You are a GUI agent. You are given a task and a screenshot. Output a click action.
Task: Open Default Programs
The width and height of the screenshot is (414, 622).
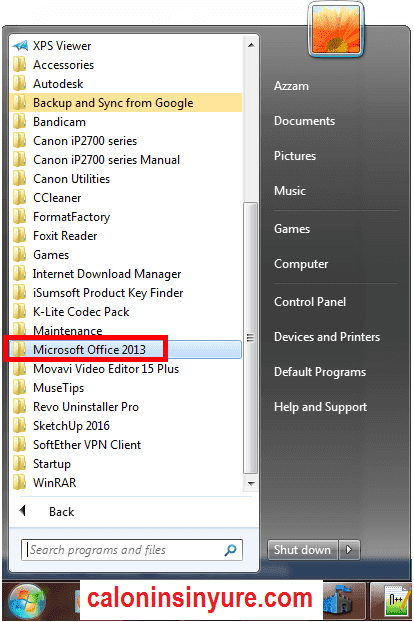point(320,372)
